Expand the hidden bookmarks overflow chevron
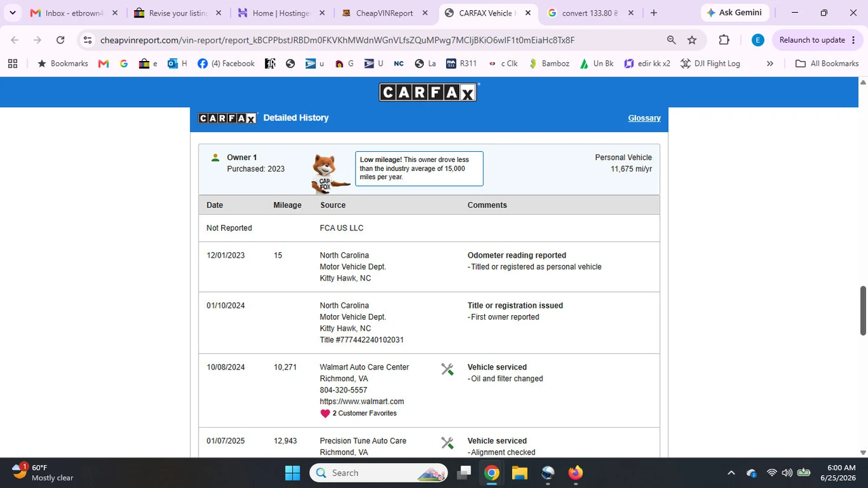868x488 pixels. click(770, 64)
